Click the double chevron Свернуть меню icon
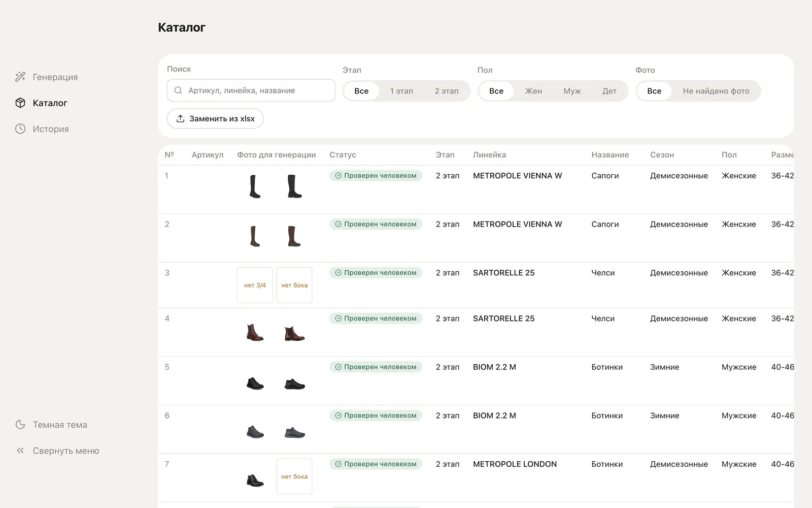This screenshot has width=812, height=508. pos(20,451)
